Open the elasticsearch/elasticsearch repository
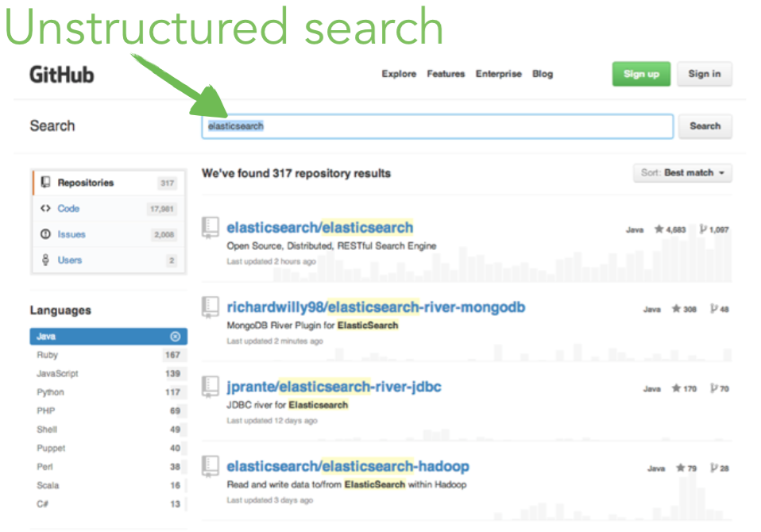The image size is (761, 532). 320,227
